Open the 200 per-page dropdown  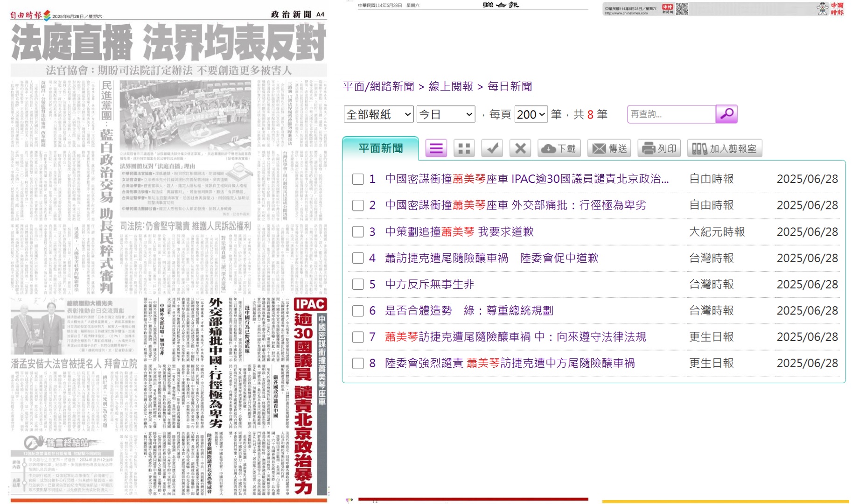click(x=531, y=114)
